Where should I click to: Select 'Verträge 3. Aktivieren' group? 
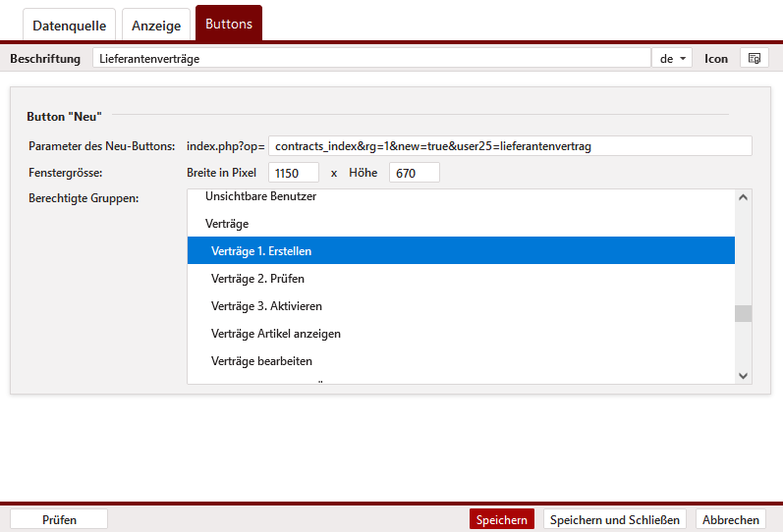[266, 306]
